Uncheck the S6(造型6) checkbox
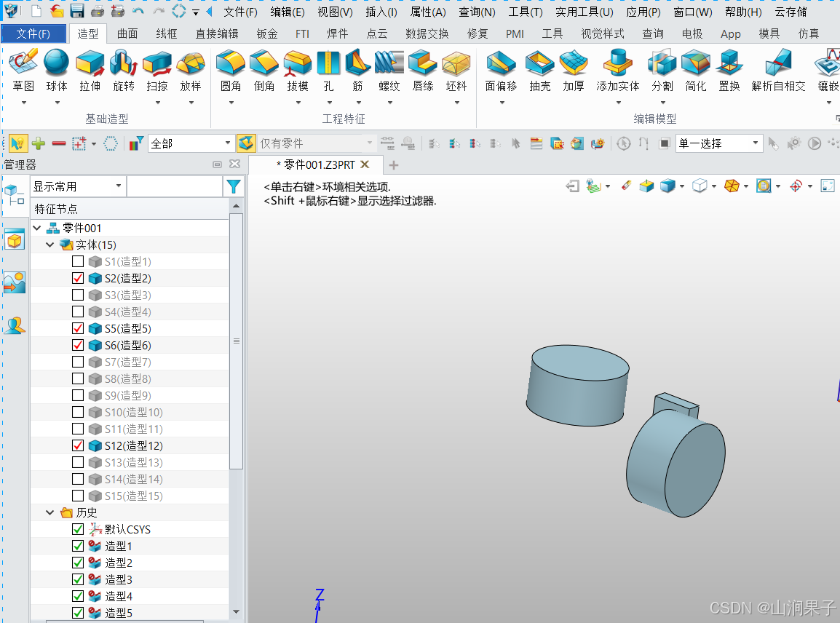Image resolution: width=840 pixels, height=623 pixels. (78, 345)
